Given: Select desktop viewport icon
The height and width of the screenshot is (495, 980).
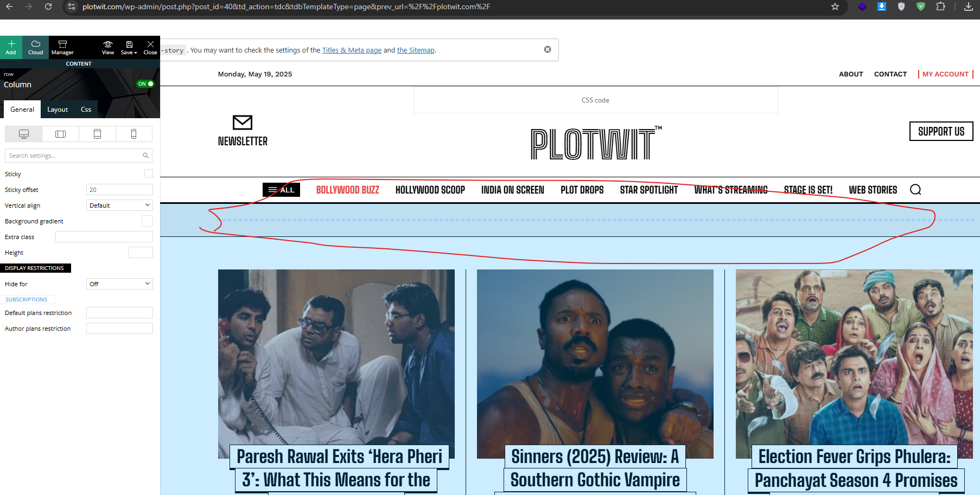Looking at the screenshot, I should point(23,134).
